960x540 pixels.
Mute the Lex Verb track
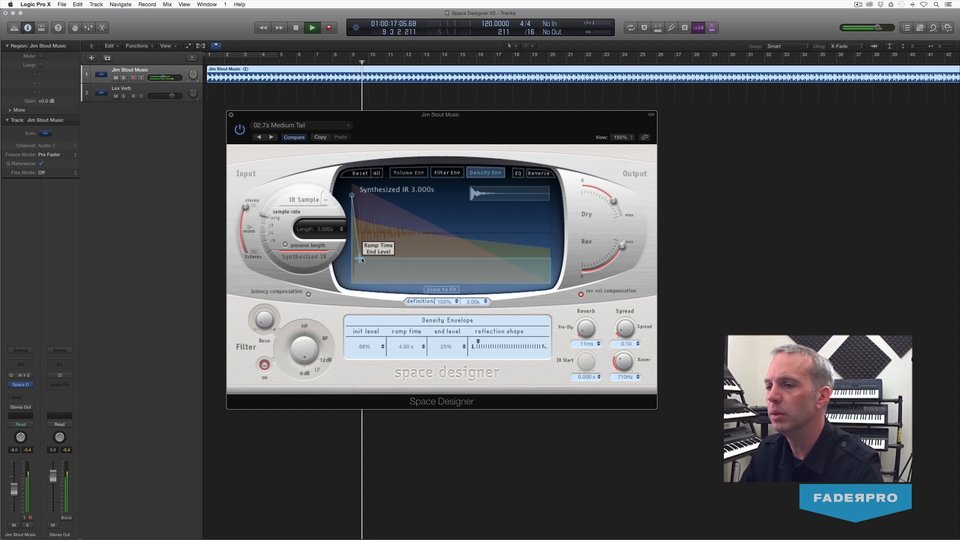point(116,96)
